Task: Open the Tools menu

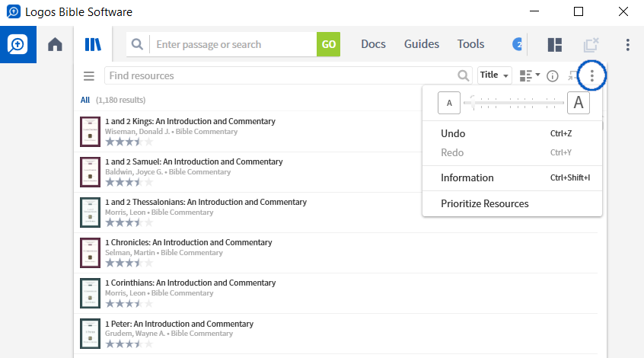Action: [x=470, y=44]
